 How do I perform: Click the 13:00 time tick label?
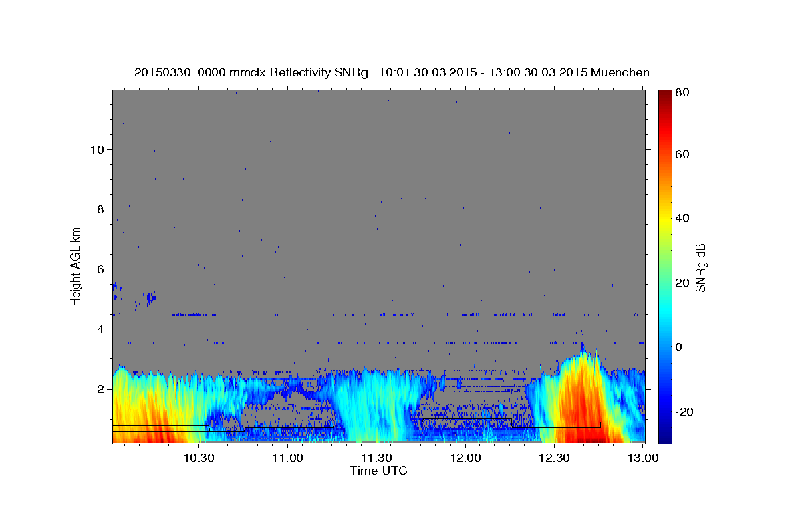click(x=642, y=458)
